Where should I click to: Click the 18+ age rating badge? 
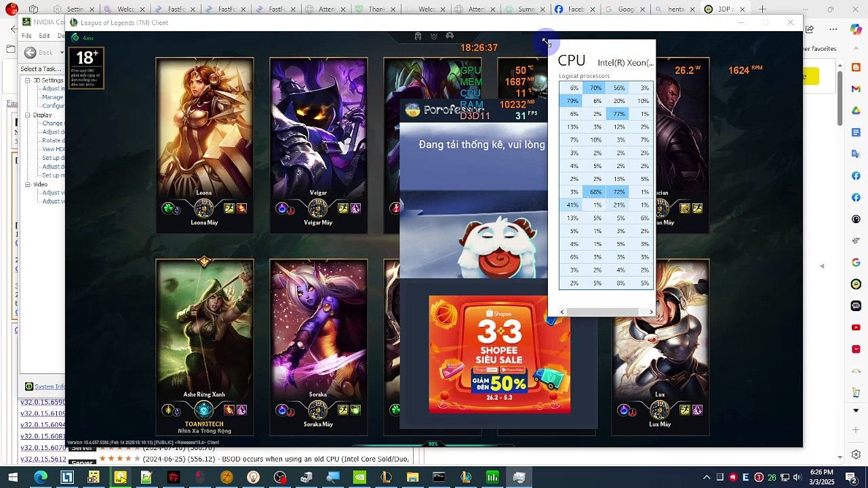click(x=87, y=67)
